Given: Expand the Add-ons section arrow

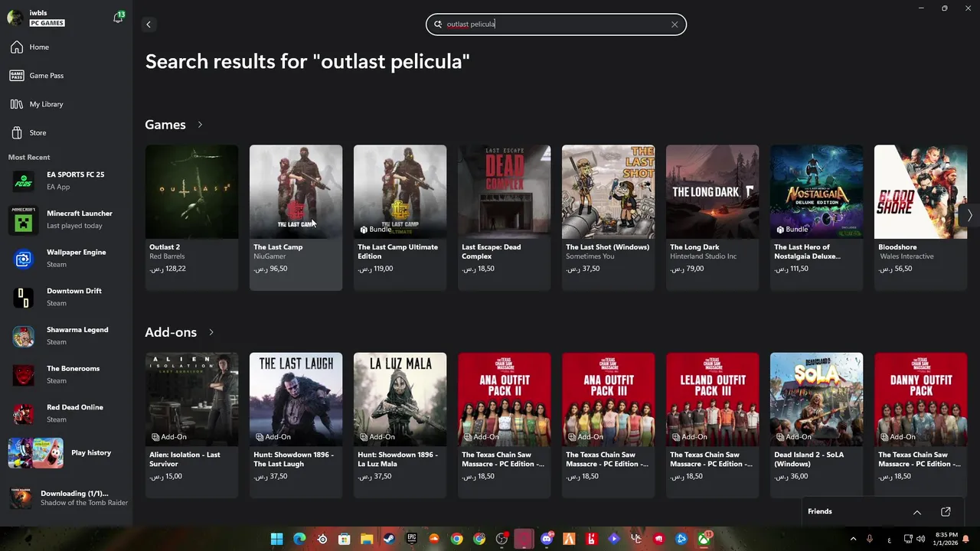Looking at the screenshot, I should pos(211,332).
